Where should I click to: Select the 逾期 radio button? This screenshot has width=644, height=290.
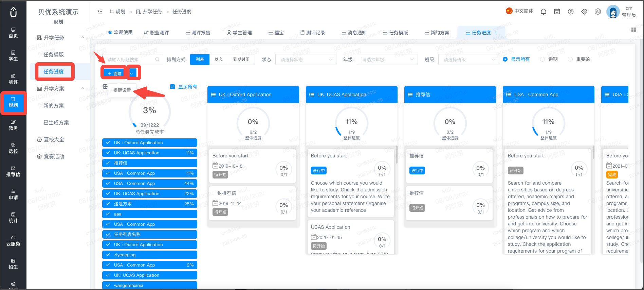pos(542,59)
